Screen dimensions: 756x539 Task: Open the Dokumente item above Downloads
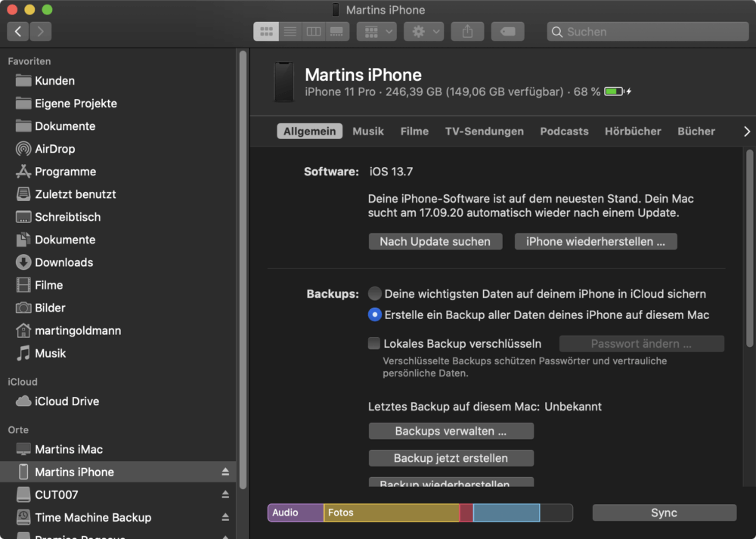click(x=118, y=240)
